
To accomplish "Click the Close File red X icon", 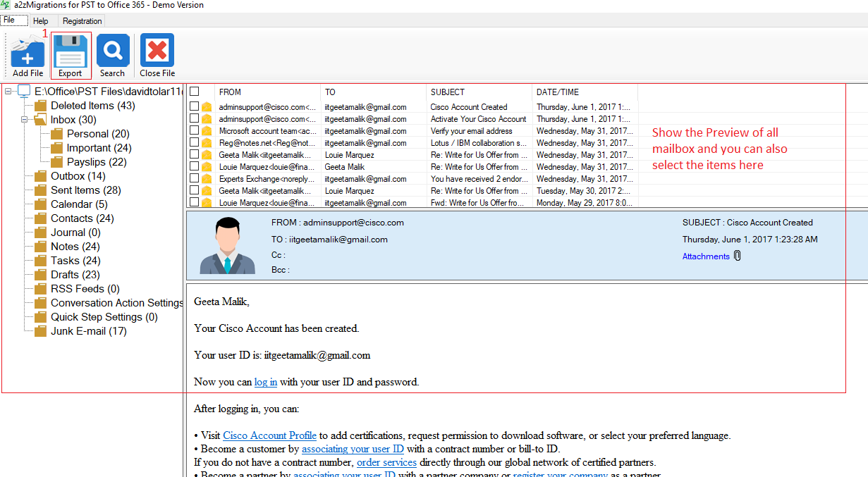I will tap(157, 51).
